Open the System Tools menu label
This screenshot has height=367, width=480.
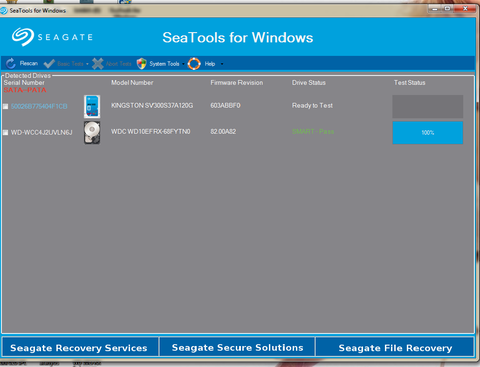tap(164, 64)
